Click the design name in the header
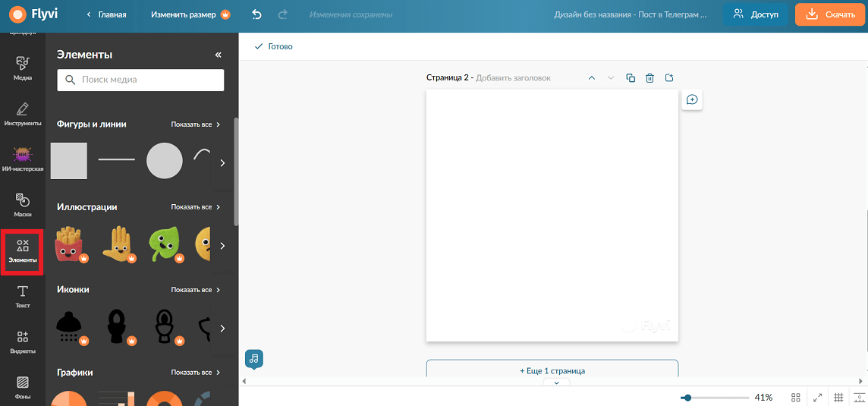 pos(631,15)
